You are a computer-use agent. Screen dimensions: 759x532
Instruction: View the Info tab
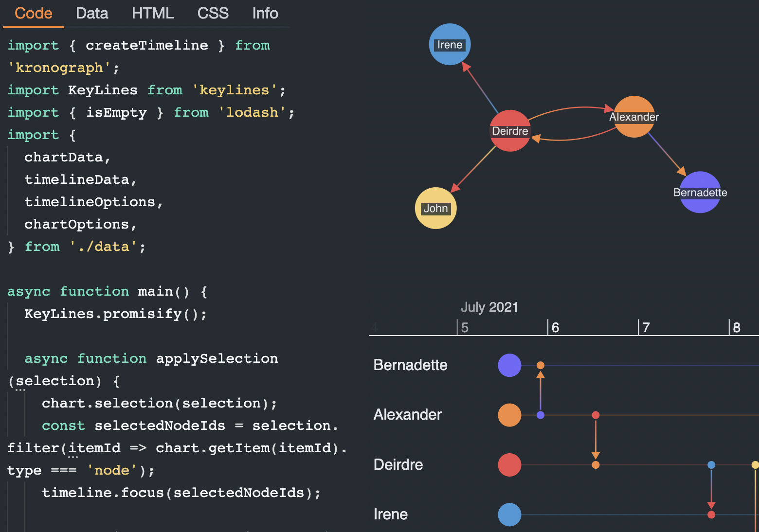coord(265,13)
